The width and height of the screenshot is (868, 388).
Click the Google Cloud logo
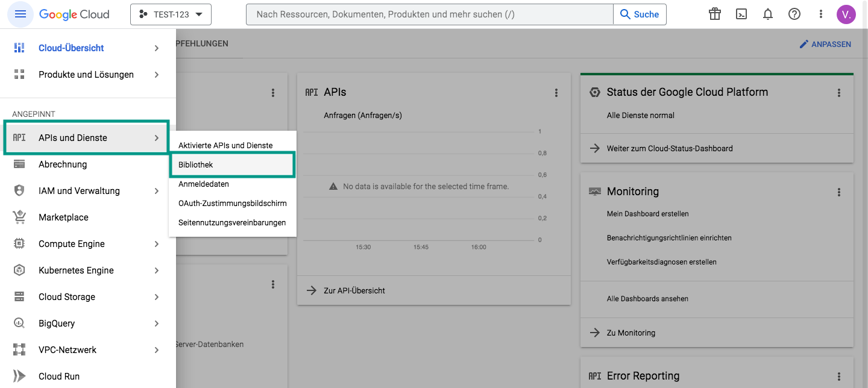pyautogui.click(x=74, y=14)
